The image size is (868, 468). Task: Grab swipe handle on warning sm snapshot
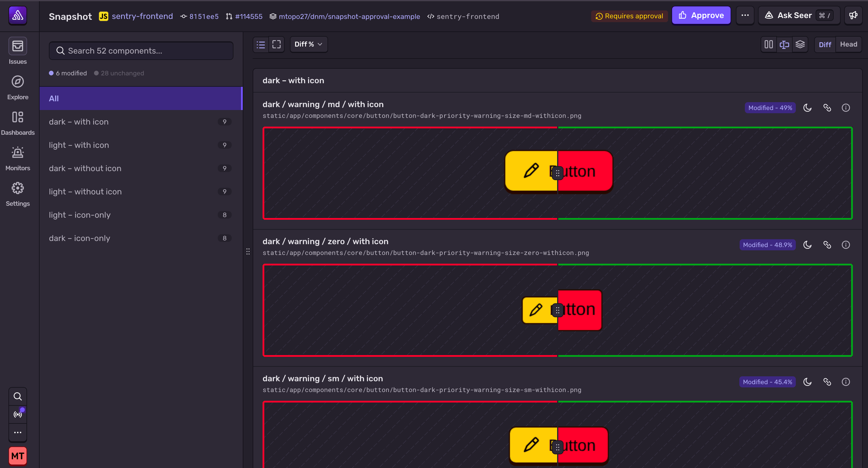pos(557,447)
